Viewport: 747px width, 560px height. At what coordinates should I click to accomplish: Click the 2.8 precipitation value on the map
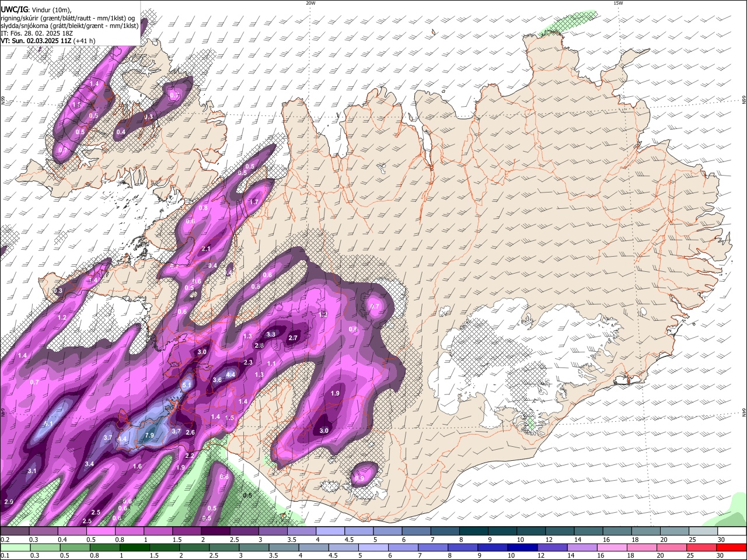[260, 346]
